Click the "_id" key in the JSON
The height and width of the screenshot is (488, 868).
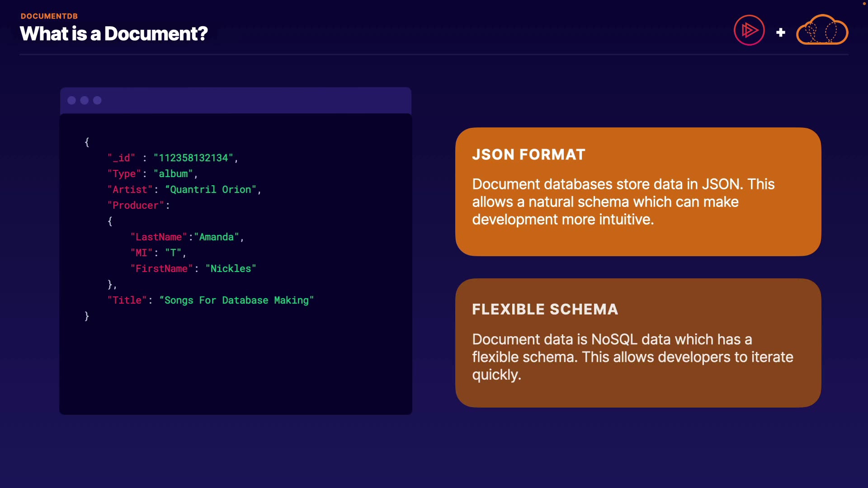coord(121,158)
